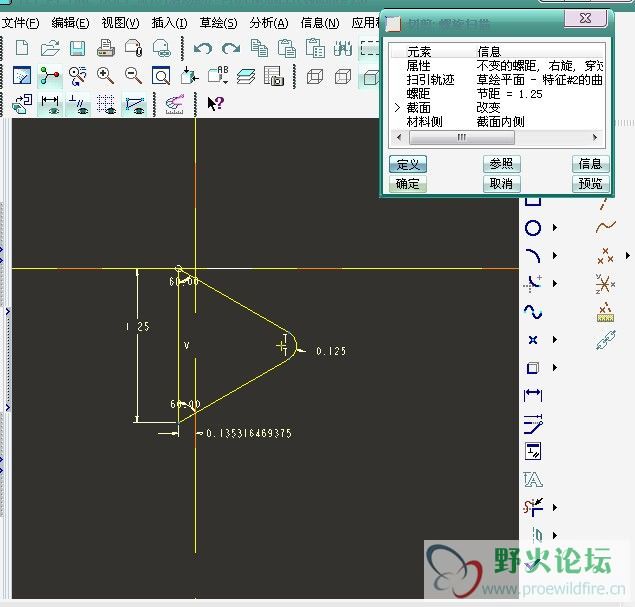This screenshot has width=635, height=607.
Task: Click the Paste icon
Action: tap(287, 48)
